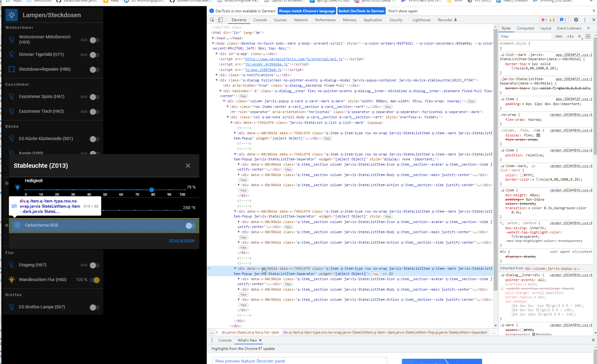The image size is (597, 364).
Task: Toggle the :hov element state button
Action: pyautogui.click(x=558, y=36)
